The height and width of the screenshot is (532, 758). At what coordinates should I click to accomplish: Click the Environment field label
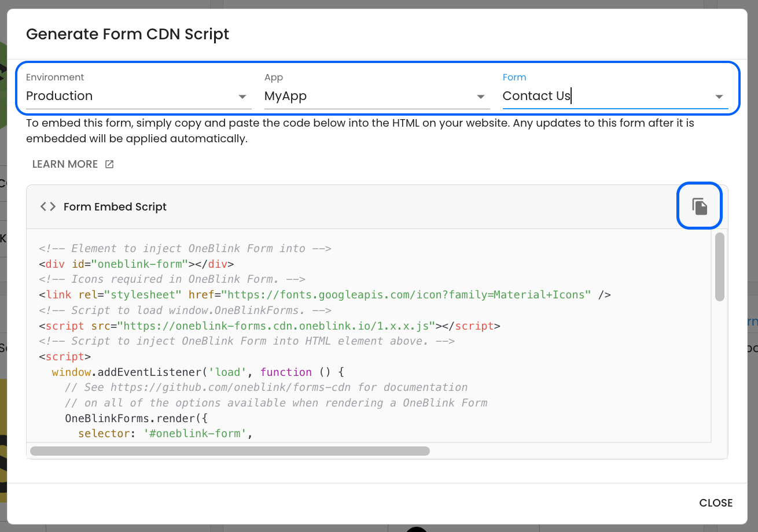click(x=55, y=77)
